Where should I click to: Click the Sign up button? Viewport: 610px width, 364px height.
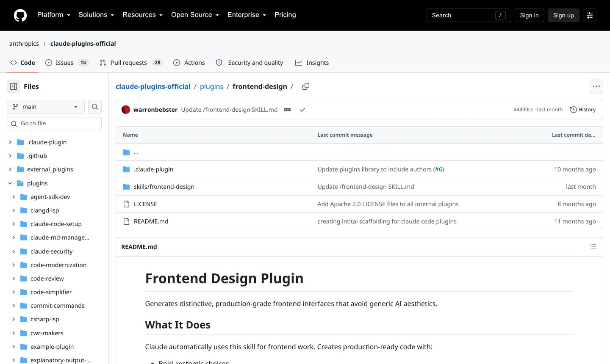click(563, 15)
